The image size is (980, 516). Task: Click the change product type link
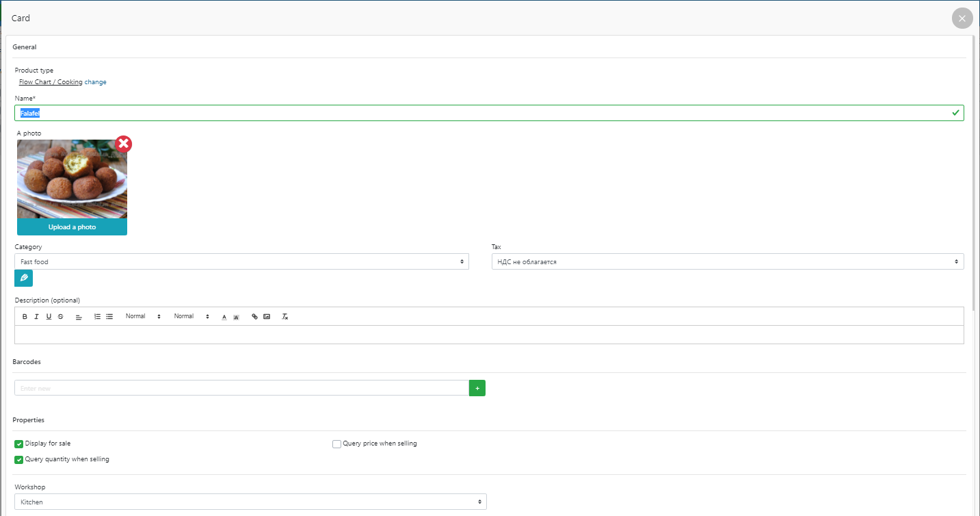(96, 82)
